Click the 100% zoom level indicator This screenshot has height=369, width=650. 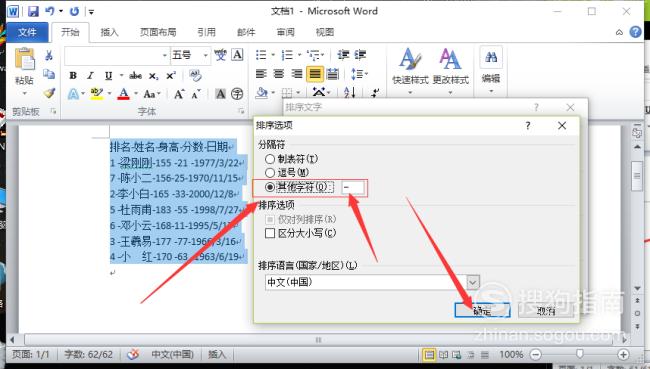[x=511, y=354]
